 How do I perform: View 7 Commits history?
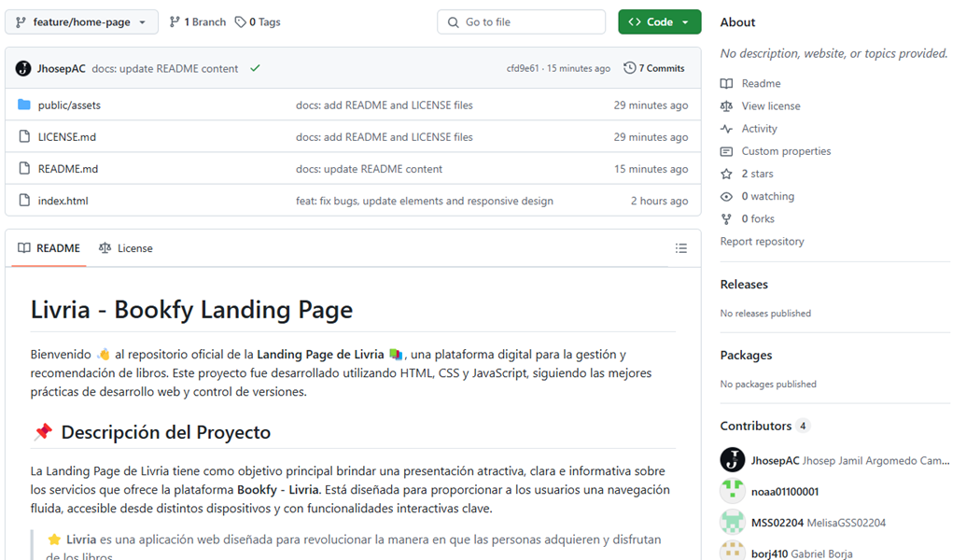pos(661,68)
